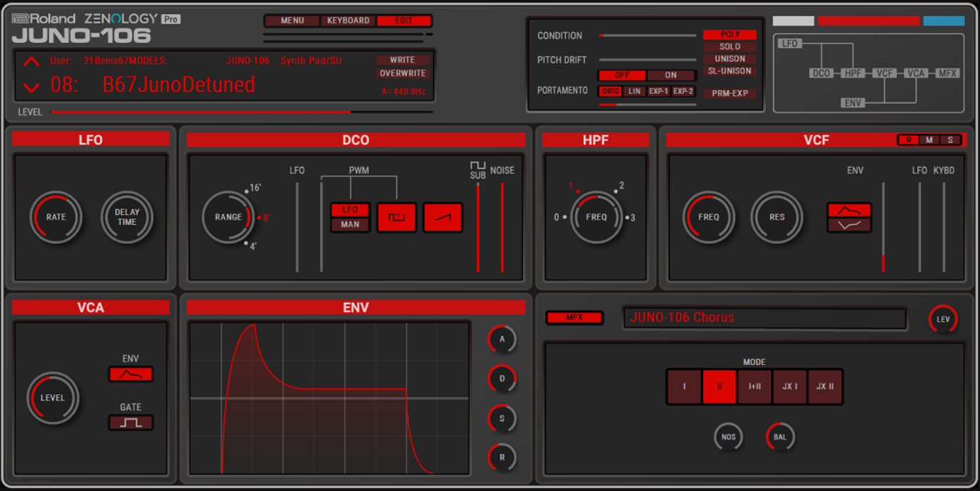Click the MFX LEV knob
Viewport: 980px width, 491px height.
pos(943,319)
